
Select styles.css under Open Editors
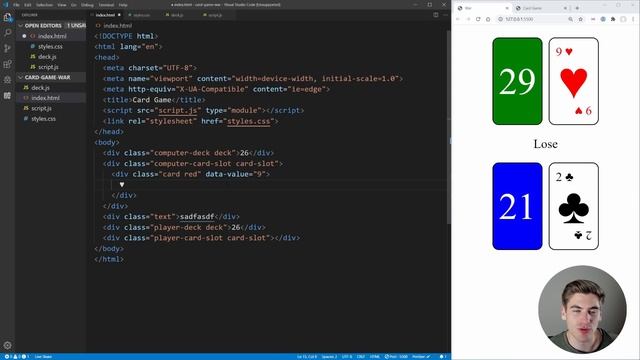pyautogui.click(x=51, y=47)
